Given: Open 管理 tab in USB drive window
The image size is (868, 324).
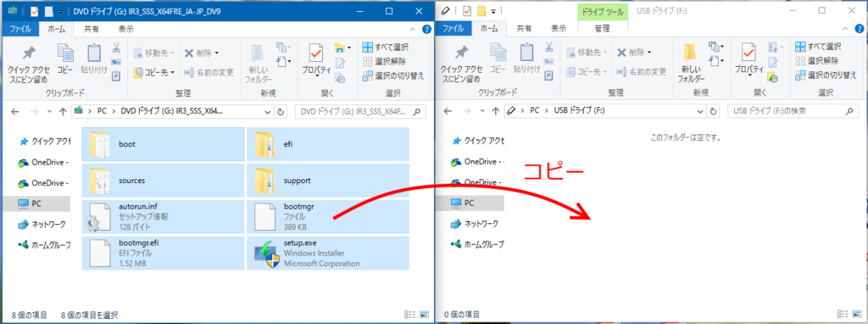Looking at the screenshot, I should (603, 29).
